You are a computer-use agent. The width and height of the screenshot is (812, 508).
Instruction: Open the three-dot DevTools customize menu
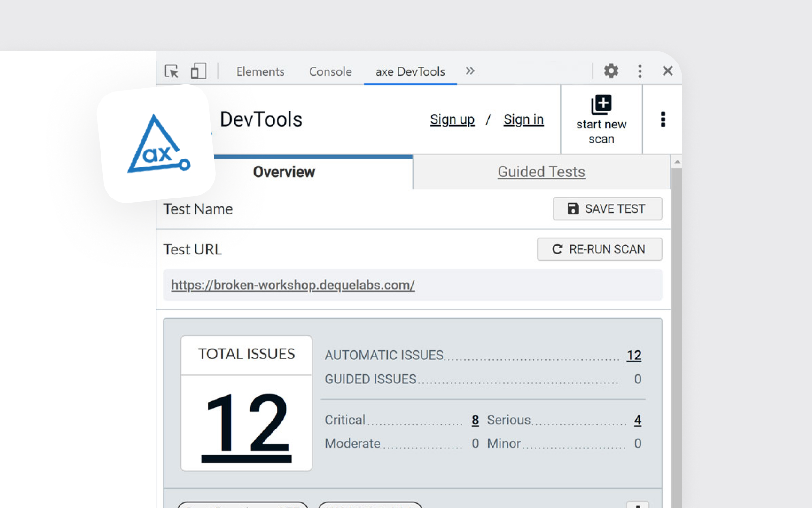pyautogui.click(x=640, y=71)
